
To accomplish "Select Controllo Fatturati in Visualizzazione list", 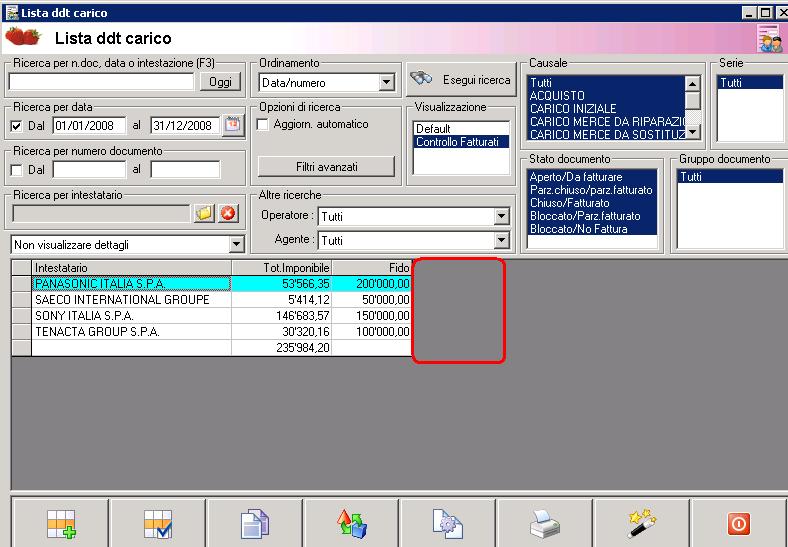I will pyautogui.click(x=461, y=142).
